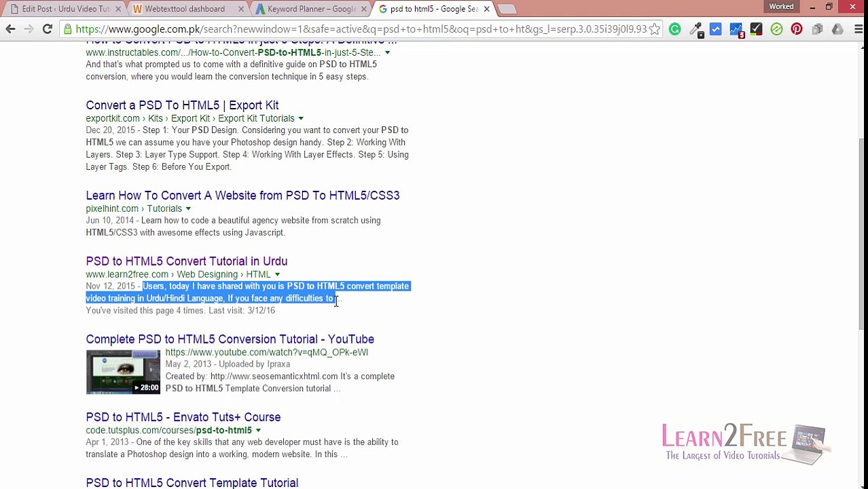Close the Edit Post Urdu Video tab

[118, 9]
